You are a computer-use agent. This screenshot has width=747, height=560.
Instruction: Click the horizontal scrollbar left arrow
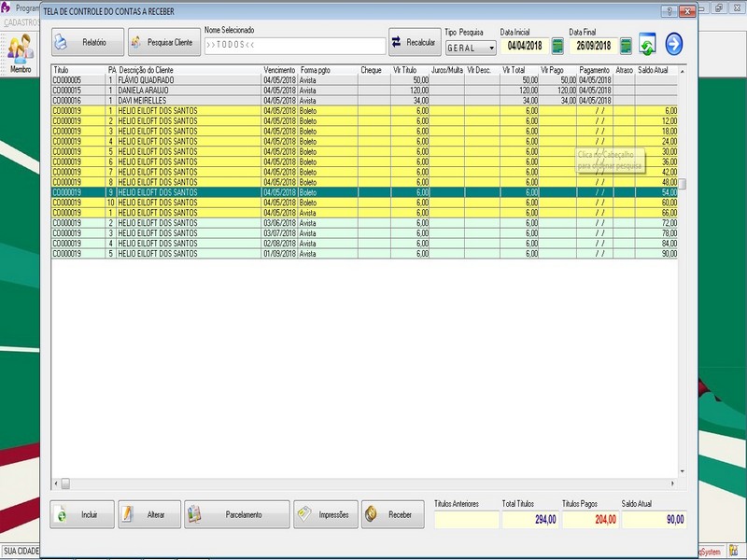click(x=56, y=483)
